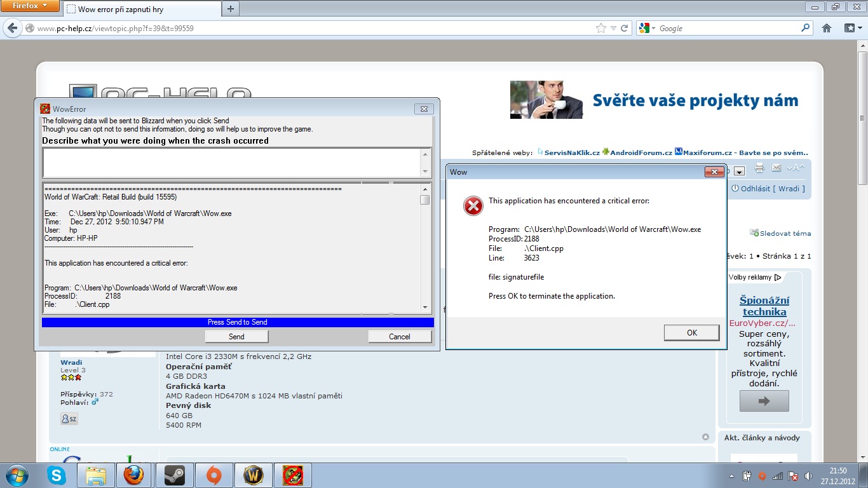
Task: Go back with the browser back arrow
Action: click(11, 28)
